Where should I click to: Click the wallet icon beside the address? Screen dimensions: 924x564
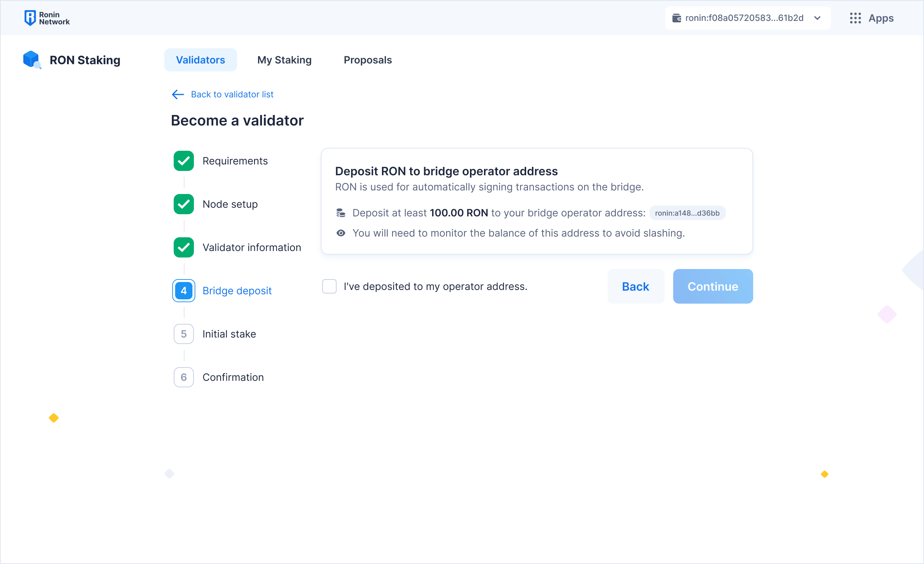pyautogui.click(x=676, y=18)
